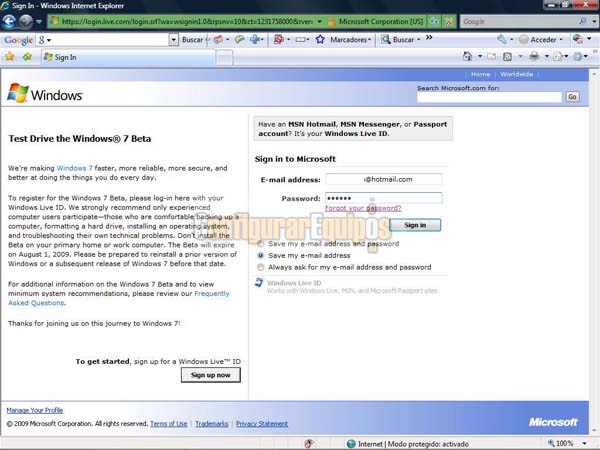Image resolution: width=600 pixels, height=450 pixels.
Task: Click the Google toolbar red news icon
Action: [x=218, y=39]
